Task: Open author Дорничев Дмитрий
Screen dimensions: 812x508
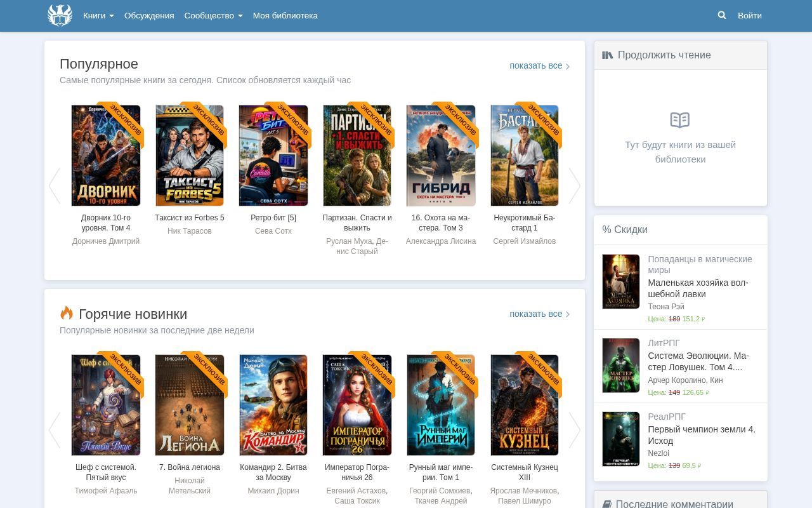Action: 106,241
